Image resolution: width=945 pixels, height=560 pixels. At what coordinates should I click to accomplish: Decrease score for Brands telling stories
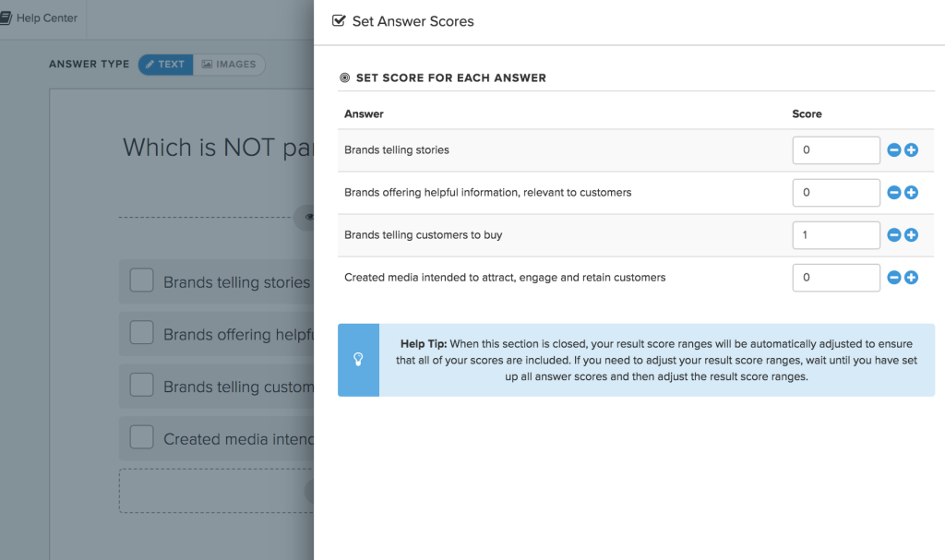[893, 150]
